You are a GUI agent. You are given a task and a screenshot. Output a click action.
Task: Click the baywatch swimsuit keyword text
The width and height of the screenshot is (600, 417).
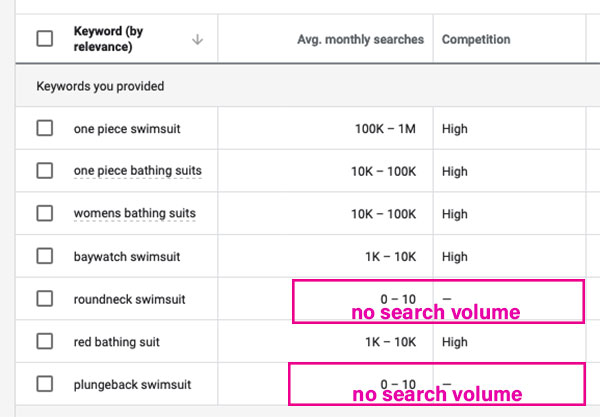coord(127,256)
